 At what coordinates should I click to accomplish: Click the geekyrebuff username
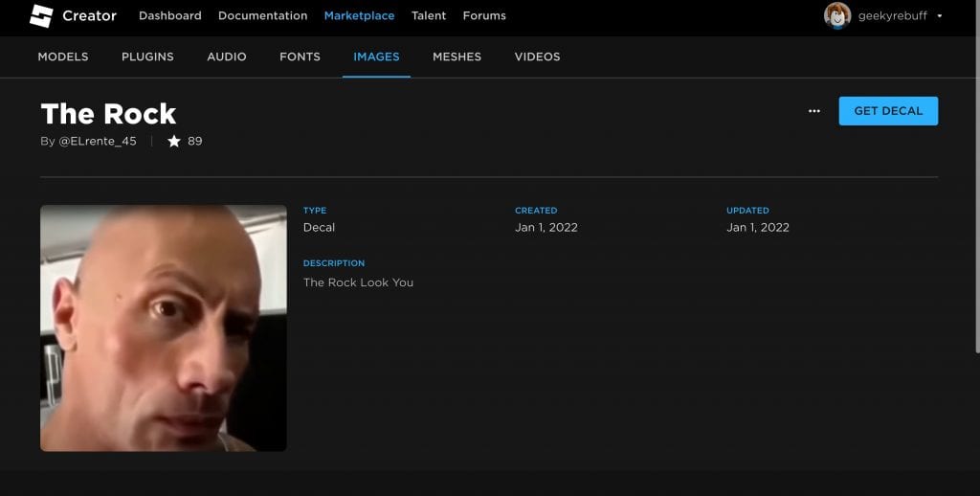[x=893, y=16]
